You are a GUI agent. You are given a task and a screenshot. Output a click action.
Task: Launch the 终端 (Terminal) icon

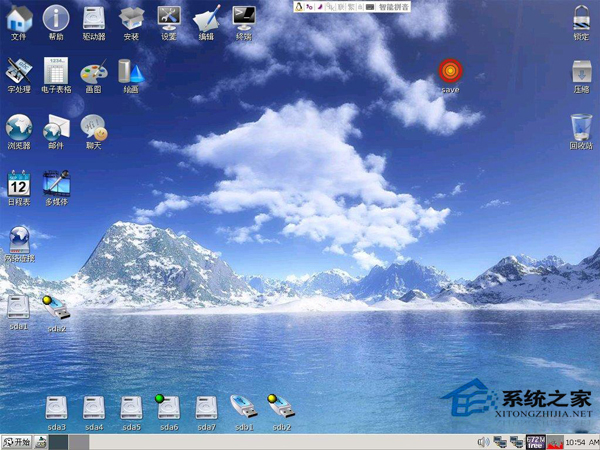[243, 18]
